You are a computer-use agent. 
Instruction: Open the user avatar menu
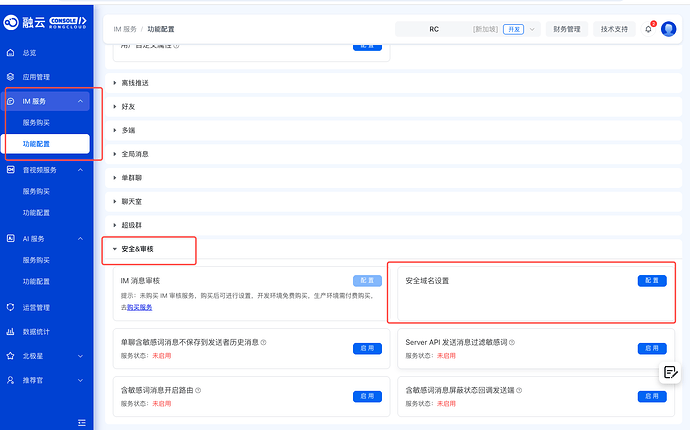(669, 29)
